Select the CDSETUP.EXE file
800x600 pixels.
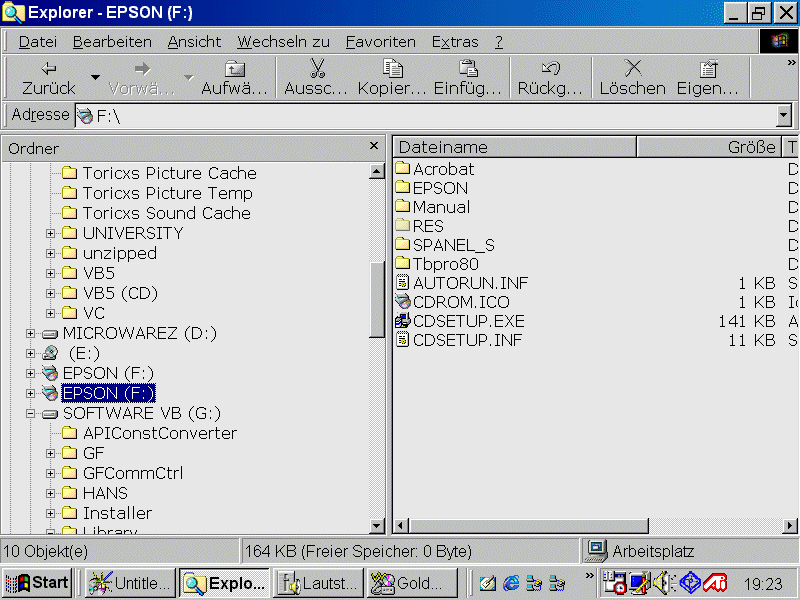(x=468, y=321)
